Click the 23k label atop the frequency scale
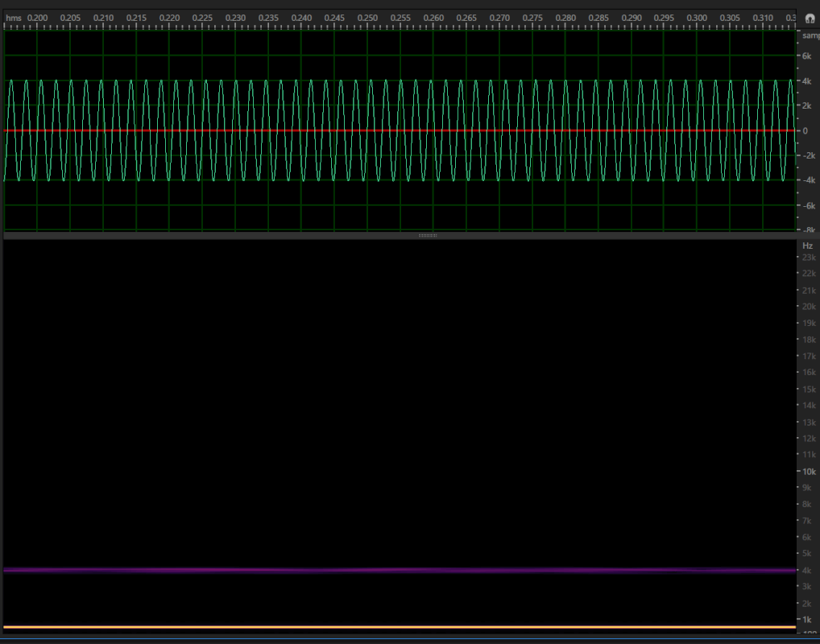 [808, 257]
